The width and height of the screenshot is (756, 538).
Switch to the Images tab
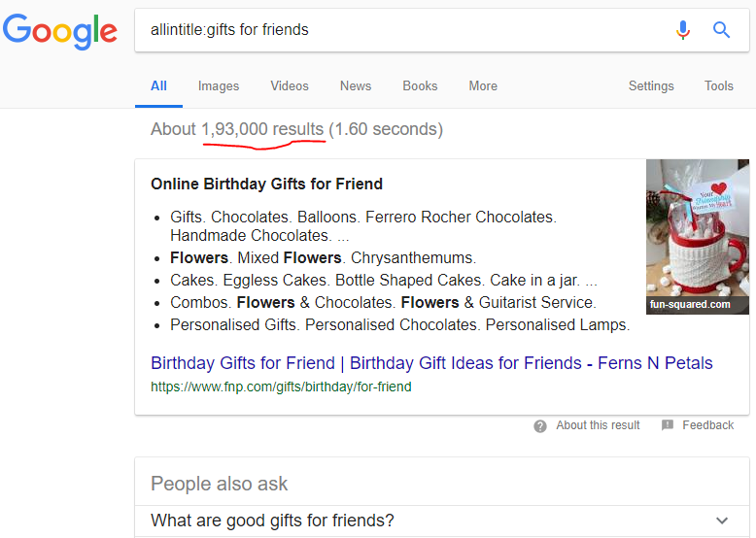[x=219, y=85]
